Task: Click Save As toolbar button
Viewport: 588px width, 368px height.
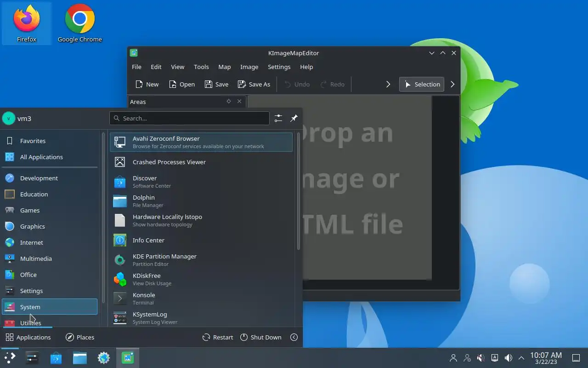Action: (254, 84)
